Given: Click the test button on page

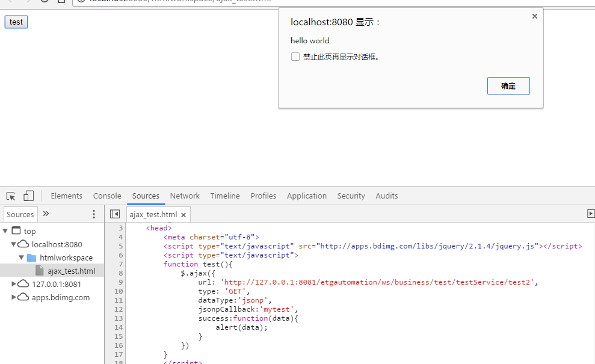Looking at the screenshot, I should pos(16,22).
